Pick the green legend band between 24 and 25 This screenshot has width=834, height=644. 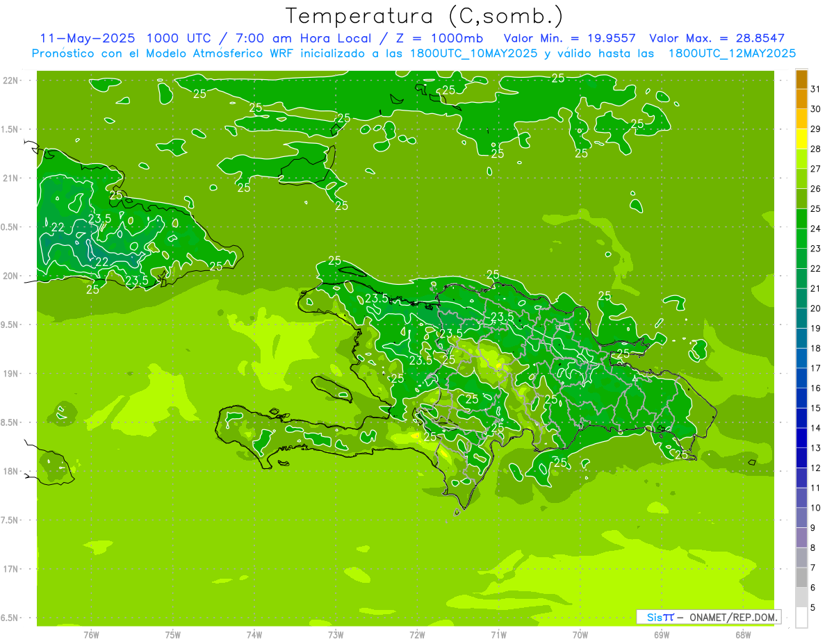[x=801, y=219]
